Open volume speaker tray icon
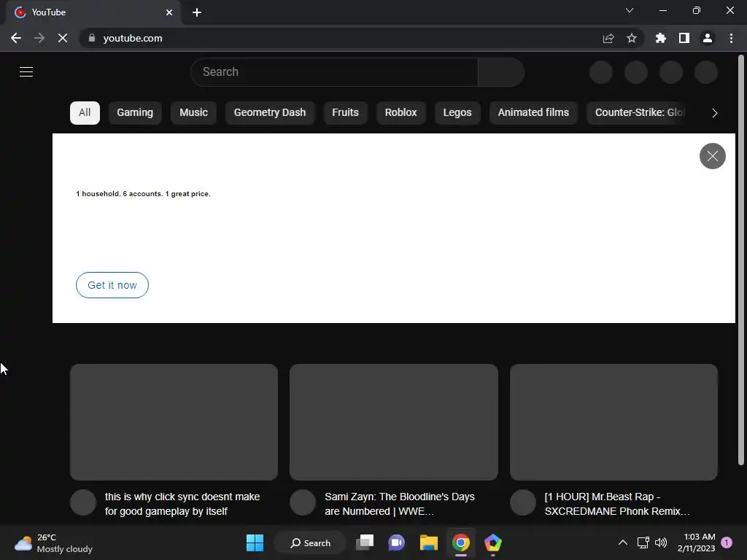 point(661,542)
